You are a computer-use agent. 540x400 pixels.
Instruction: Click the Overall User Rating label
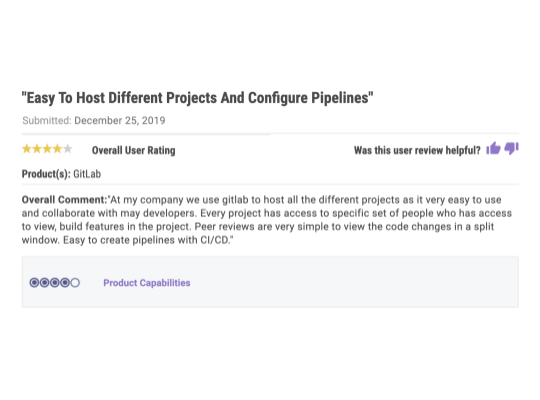click(134, 151)
